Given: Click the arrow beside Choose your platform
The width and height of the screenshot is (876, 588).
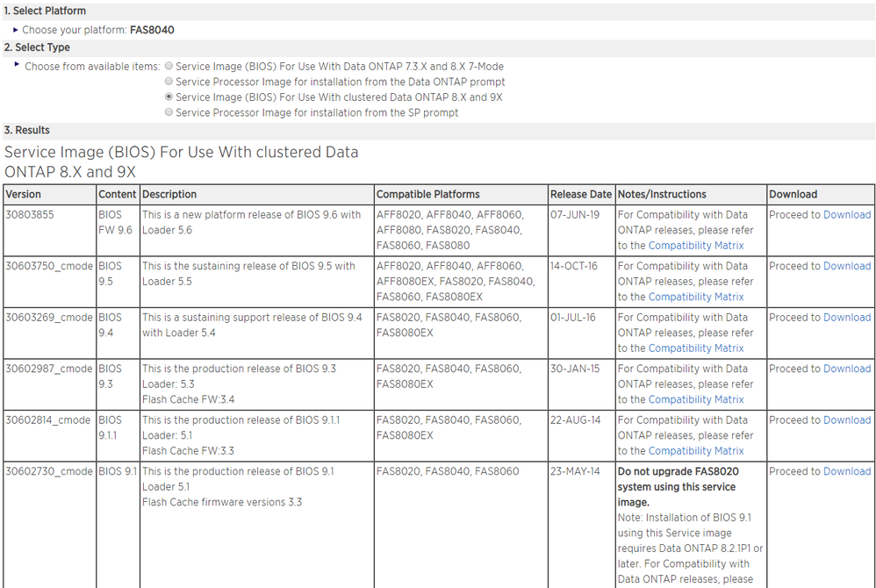Looking at the screenshot, I should click(x=16, y=30).
